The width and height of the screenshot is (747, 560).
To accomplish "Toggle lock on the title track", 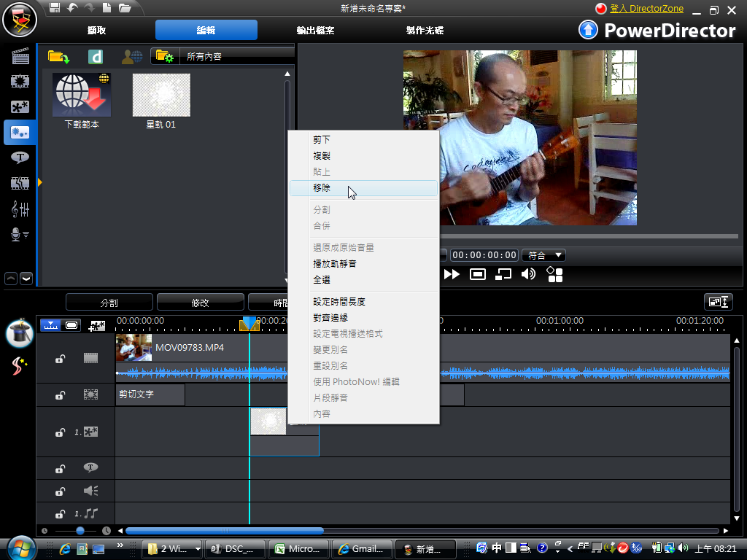I will pos(61,468).
